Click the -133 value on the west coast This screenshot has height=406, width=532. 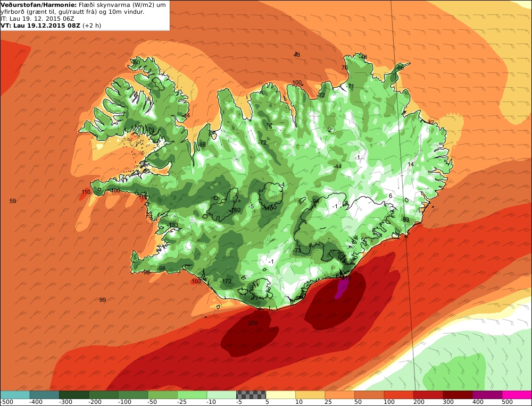coord(173,225)
